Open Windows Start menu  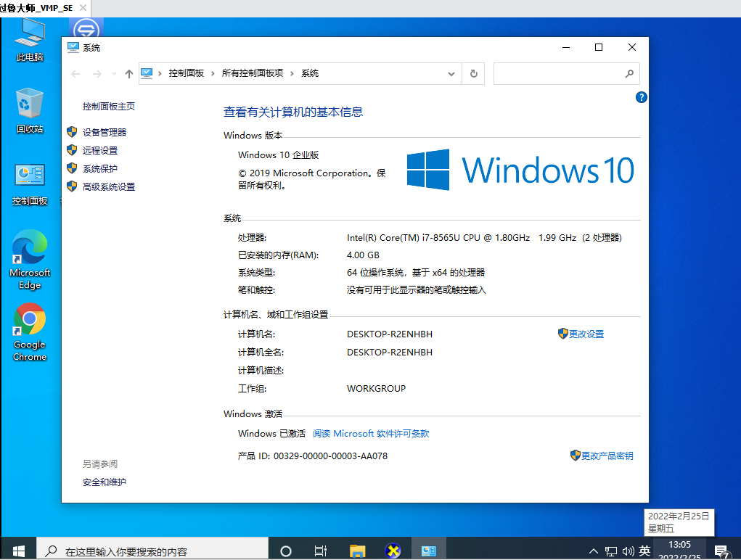[19, 551]
